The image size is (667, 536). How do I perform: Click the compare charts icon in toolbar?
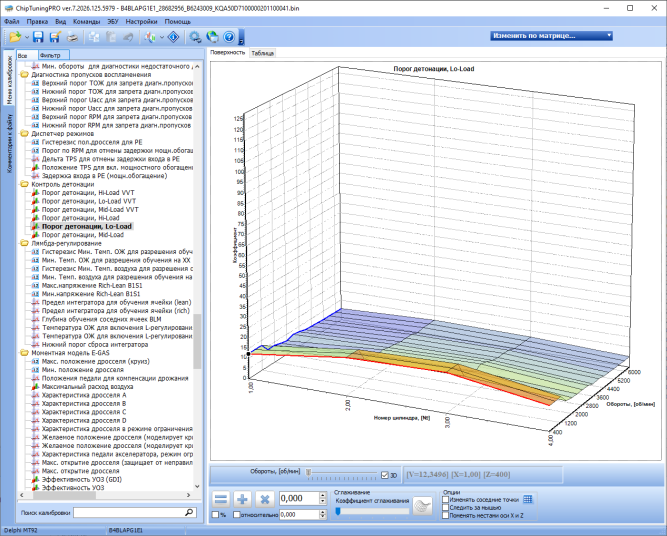(150, 37)
